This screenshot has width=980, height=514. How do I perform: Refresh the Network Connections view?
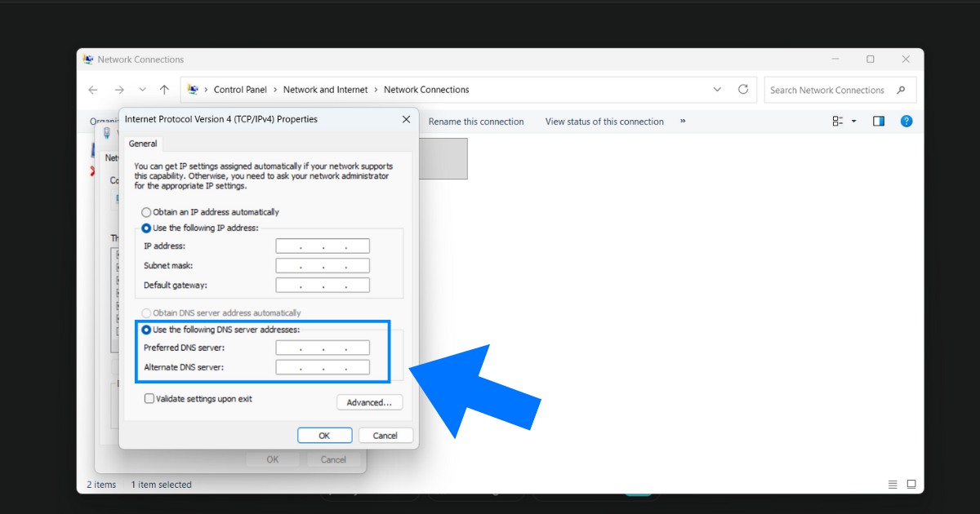click(743, 90)
